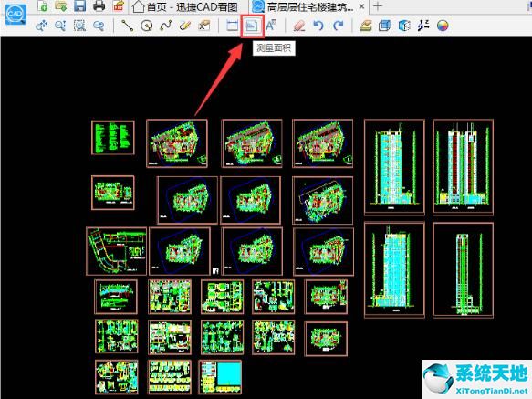
Task: Click the print icon
Action: pyautogui.click(x=99, y=5)
